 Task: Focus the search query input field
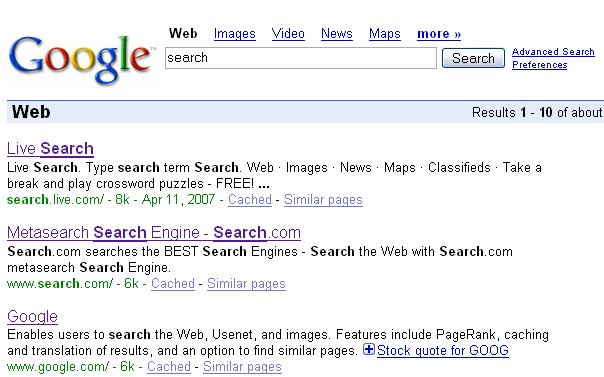tap(301, 58)
